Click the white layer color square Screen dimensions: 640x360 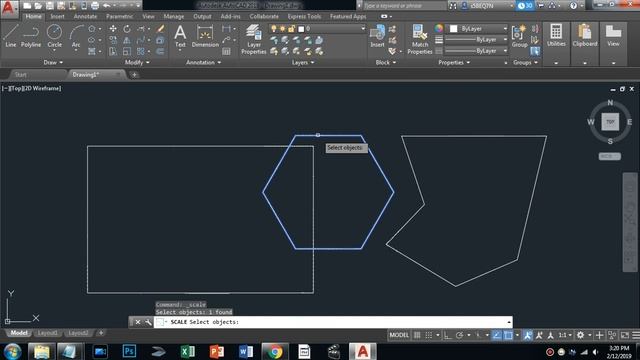click(301, 29)
